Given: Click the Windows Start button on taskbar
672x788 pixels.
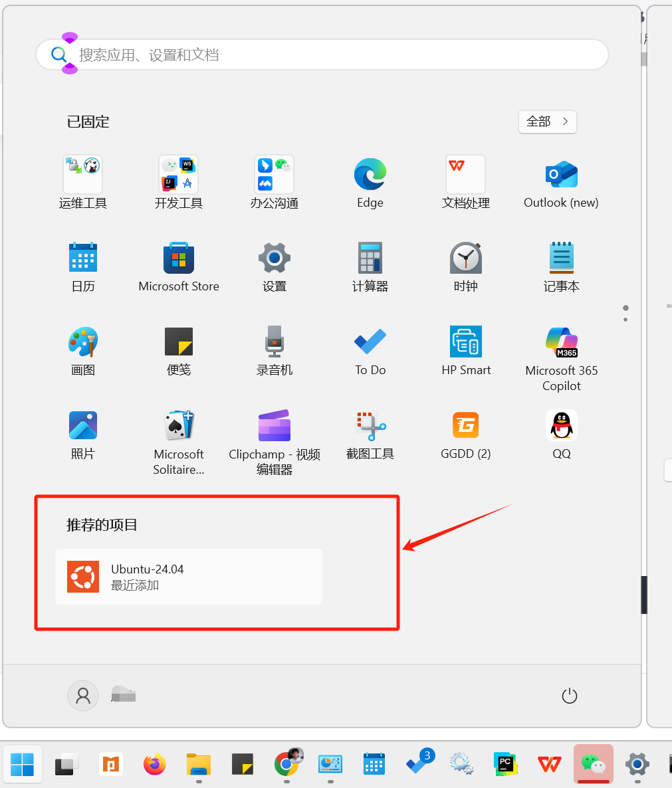Looking at the screenshot, I should point(22,764).
